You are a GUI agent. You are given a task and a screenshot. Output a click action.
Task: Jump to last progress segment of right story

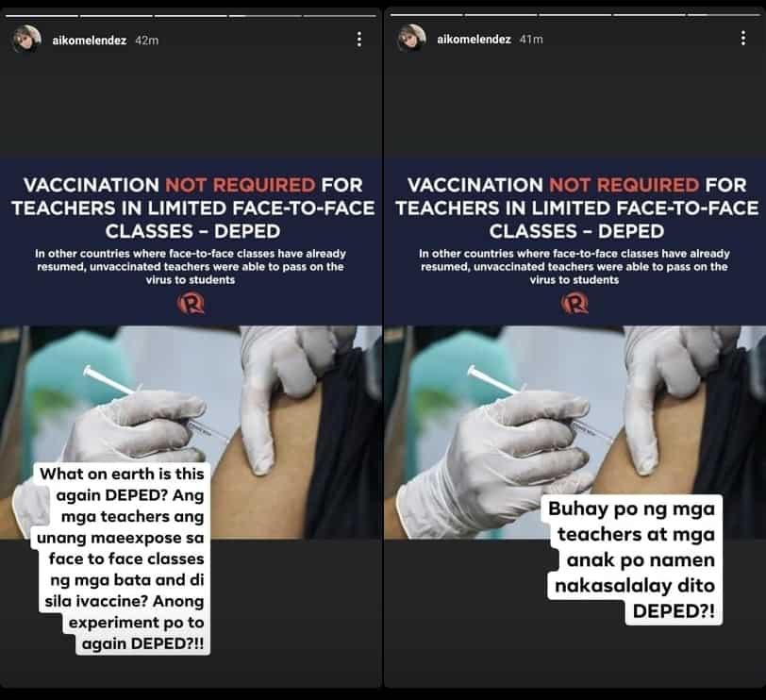(x=724, y=15)
